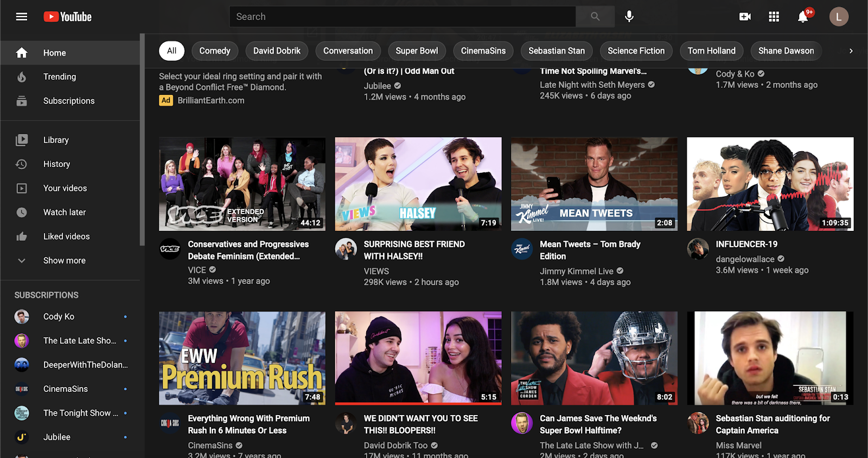Click the search magnifier button
The width and height of the screenshot is (868, 458).
pyautogui.click(x=595, y=17)
